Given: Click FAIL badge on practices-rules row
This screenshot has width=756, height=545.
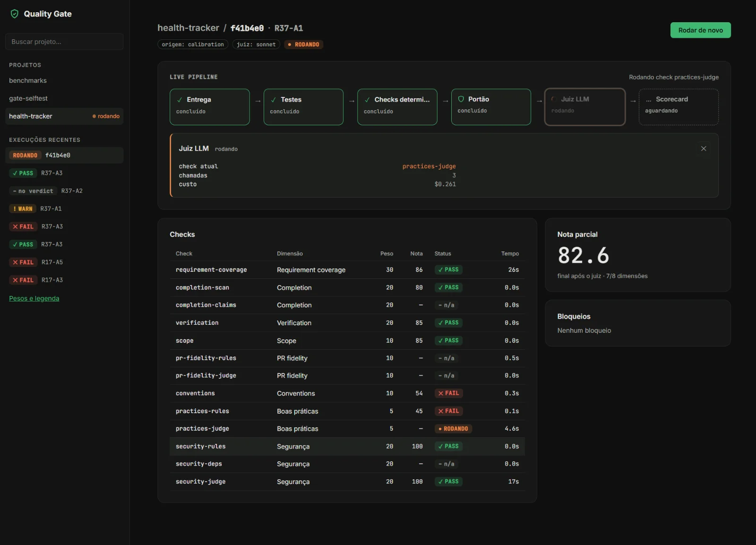Looking at the screenshot, I should click(448, 411).
